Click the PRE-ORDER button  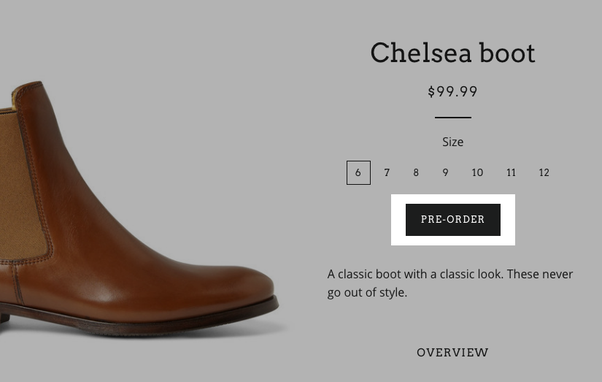(x=453, y=220)
